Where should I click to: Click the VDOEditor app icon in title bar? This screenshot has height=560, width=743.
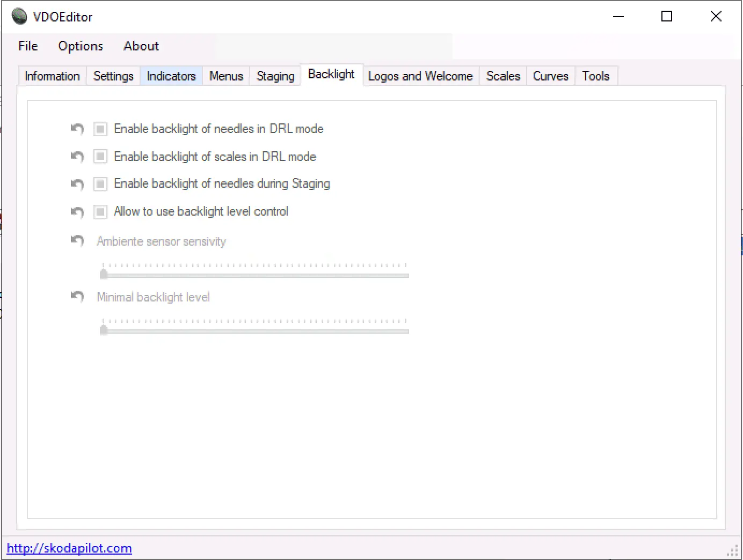tap(19, 17)
